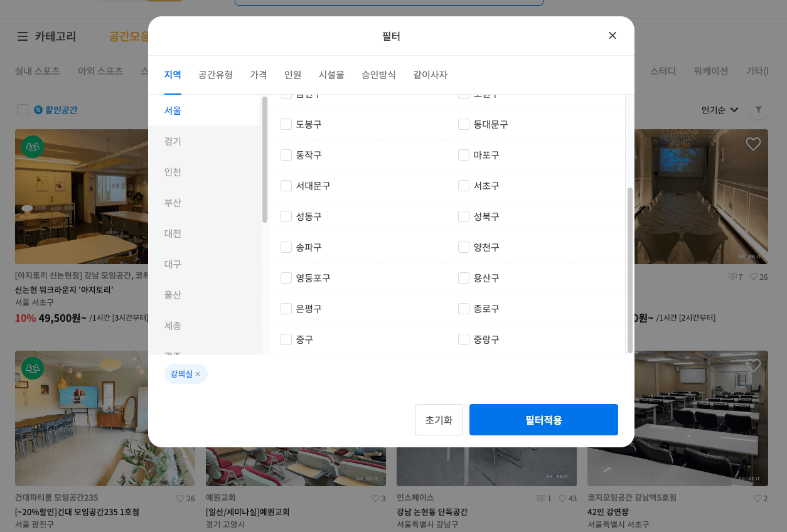Toggle the 할인공간 checkbox
Image resolution: width=787 pixels, height=532 pixels.
click(x=23, y=110)
